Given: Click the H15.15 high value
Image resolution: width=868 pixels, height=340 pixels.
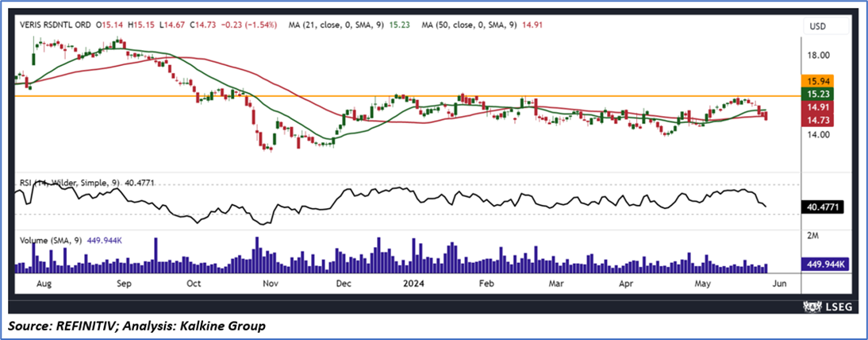Looking at the screenshot, I should 142,25.
